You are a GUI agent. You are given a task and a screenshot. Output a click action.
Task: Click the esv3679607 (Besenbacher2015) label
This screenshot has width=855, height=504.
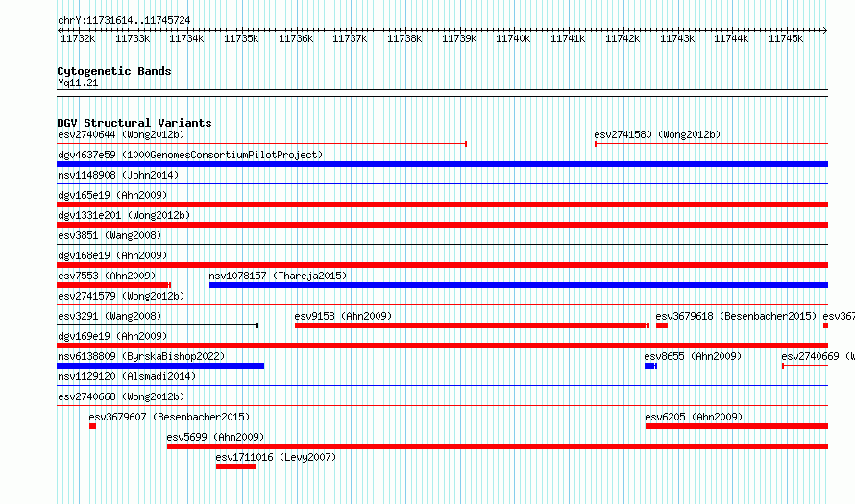pyautogui.click(x=169, y=417)
